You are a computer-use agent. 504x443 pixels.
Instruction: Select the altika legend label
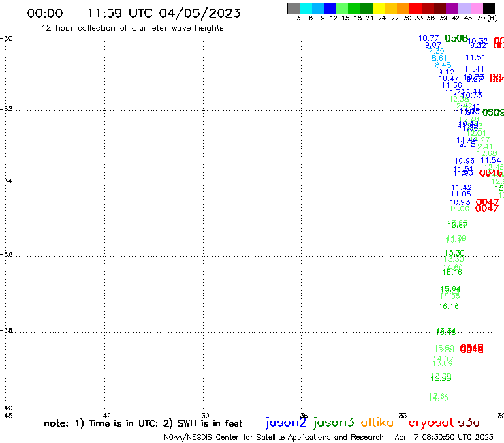377,423
